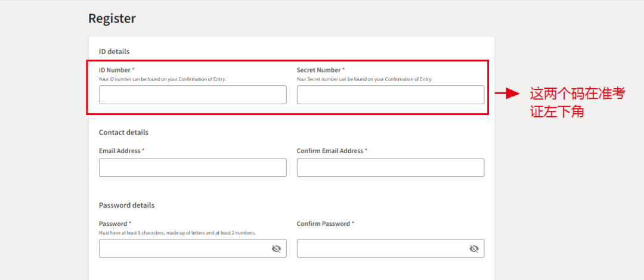Screen dimensions: 644x280
Task: Click the ID Number input box
Action: point(192,95)
